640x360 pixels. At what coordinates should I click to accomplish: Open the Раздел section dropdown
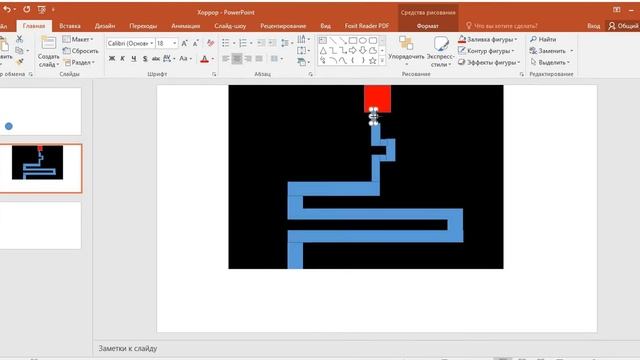point(79,62)
